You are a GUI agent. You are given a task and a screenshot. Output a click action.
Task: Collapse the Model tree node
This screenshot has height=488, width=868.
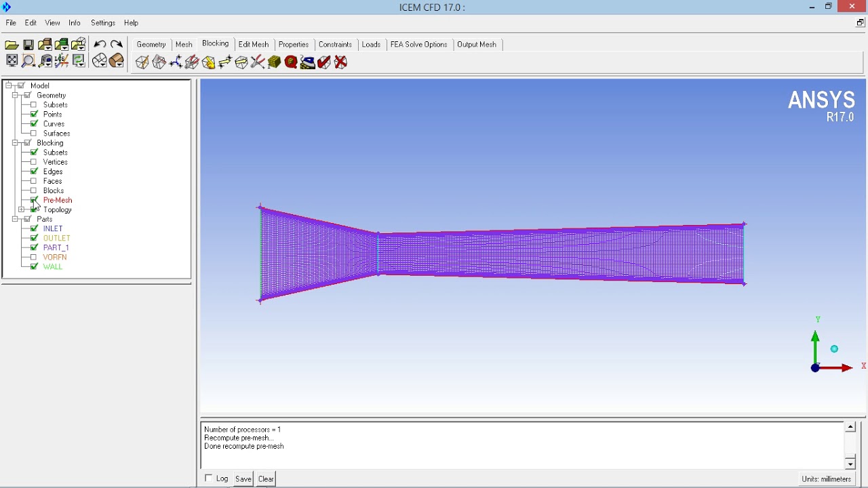coord(8,85)
